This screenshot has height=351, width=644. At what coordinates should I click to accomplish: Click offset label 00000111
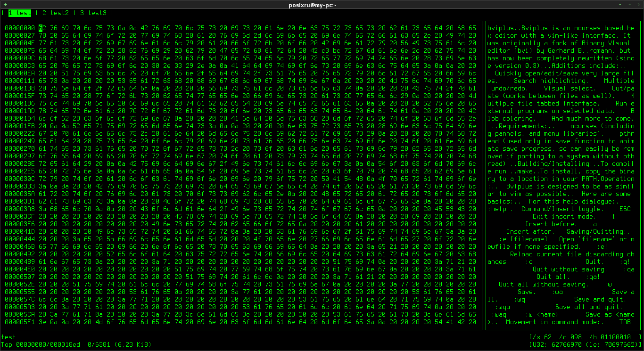[x=20, y=81]
